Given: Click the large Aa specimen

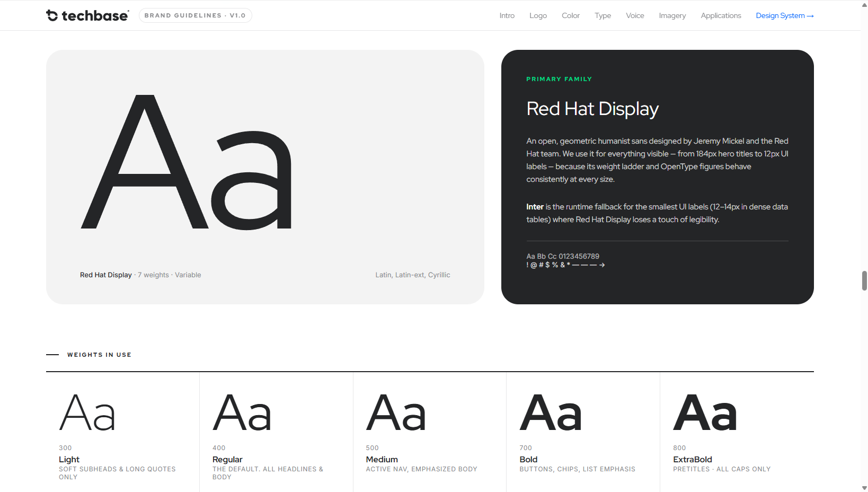Looking at the screenshot, I should pos(186,162).
